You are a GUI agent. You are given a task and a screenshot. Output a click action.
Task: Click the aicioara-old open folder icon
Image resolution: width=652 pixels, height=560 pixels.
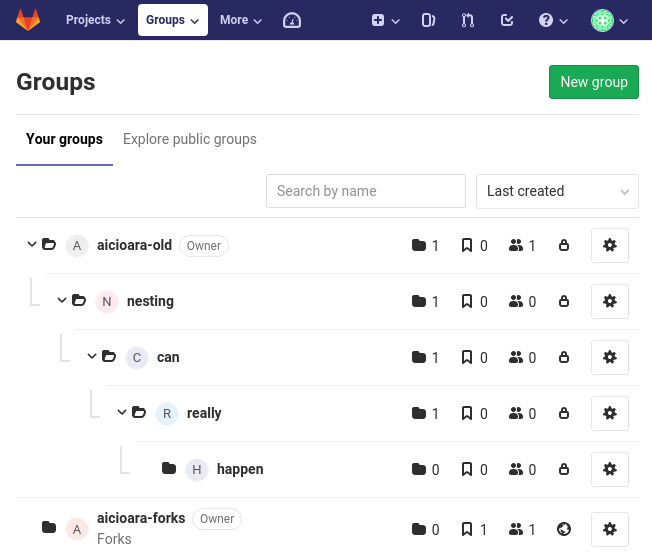[49, 244]
